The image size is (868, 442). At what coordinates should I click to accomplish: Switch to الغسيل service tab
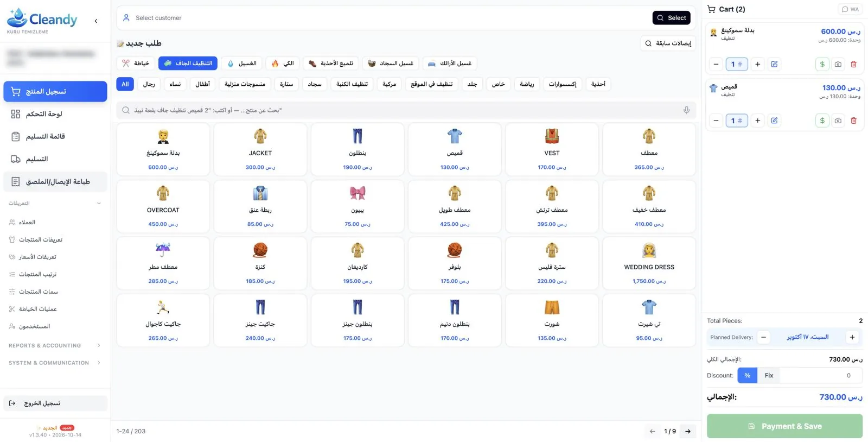tap(242, 64)
